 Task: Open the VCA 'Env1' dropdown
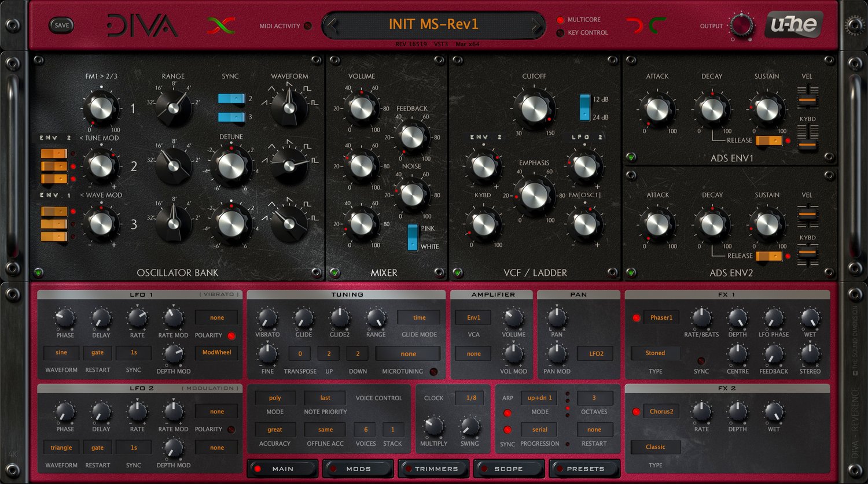[473, 317]
